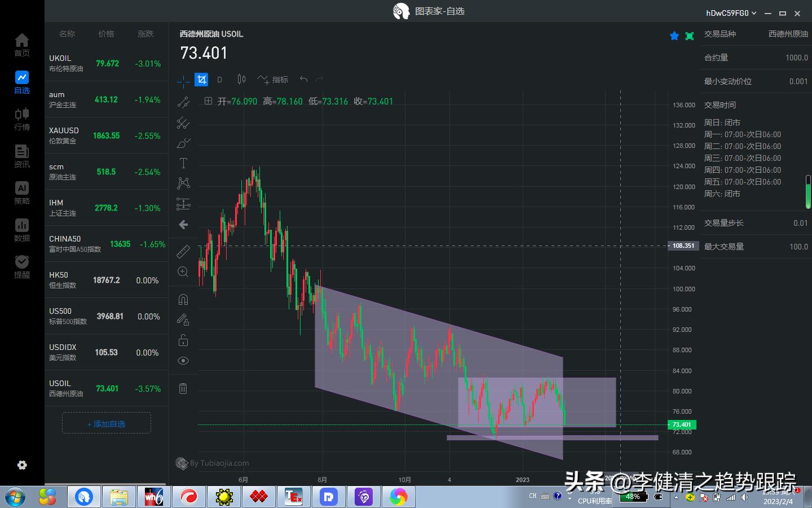
Task: Select the pattern drawing tool
Action: tap(183, 183)
